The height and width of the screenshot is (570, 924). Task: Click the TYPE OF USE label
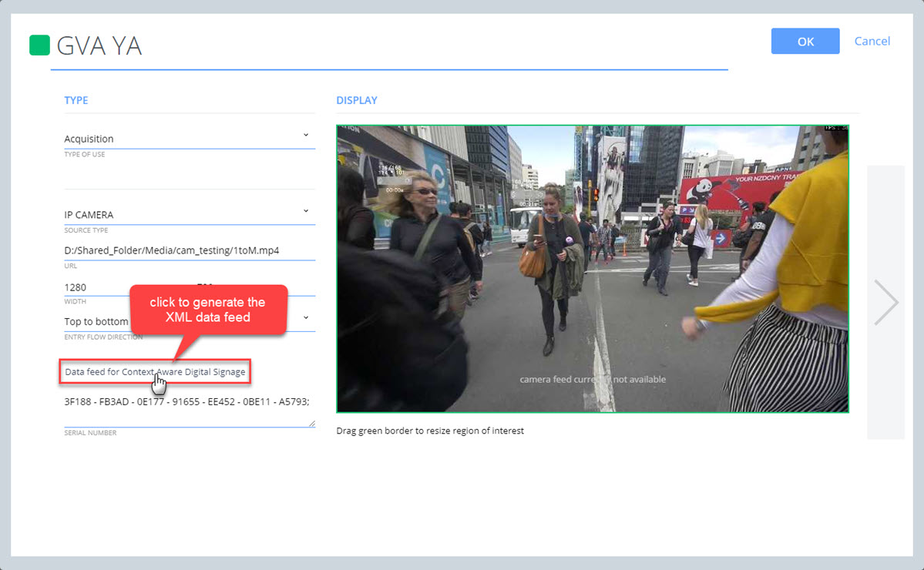[84, 154]
